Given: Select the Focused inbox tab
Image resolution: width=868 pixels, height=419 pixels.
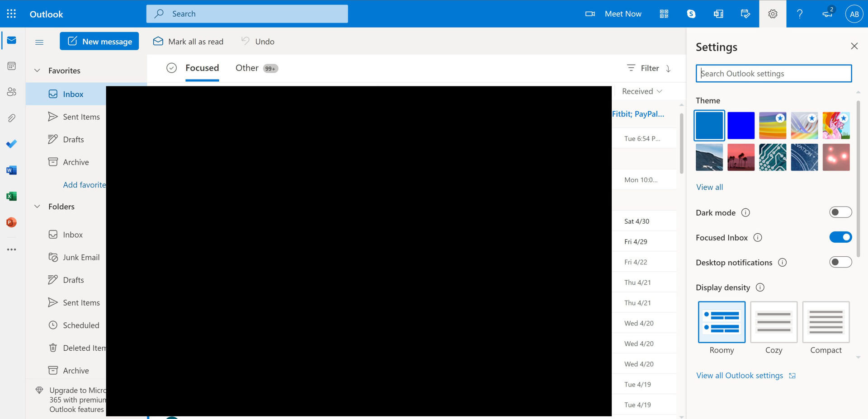Looking at the screenshot, I should pos(202,68).
